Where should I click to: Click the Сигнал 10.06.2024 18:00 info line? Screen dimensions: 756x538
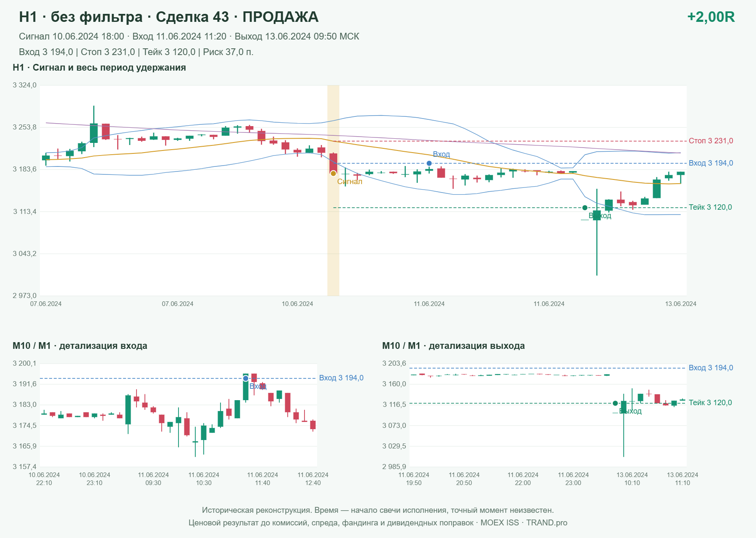click(189, 37)
